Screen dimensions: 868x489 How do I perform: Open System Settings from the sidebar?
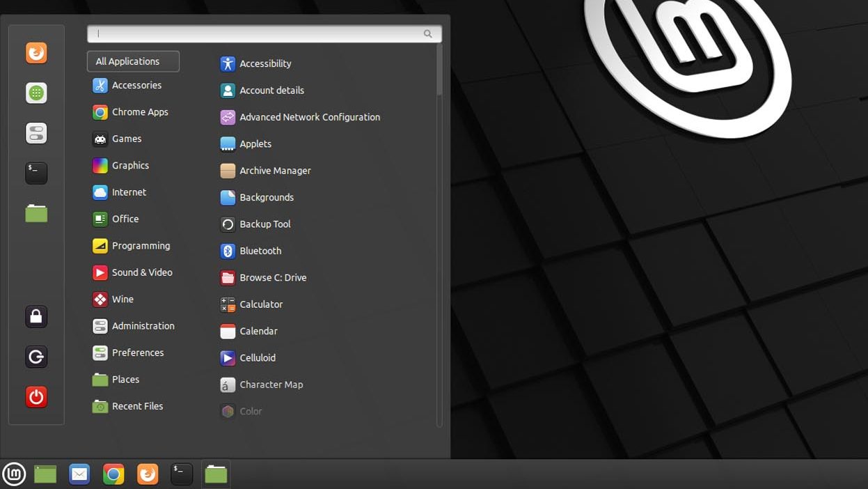click(35, 133)
